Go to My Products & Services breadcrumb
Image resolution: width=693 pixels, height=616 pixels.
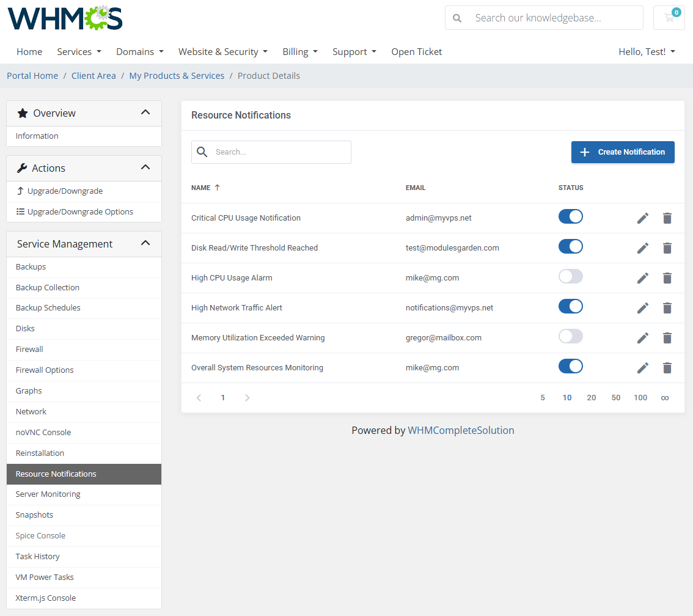[177, 76]
